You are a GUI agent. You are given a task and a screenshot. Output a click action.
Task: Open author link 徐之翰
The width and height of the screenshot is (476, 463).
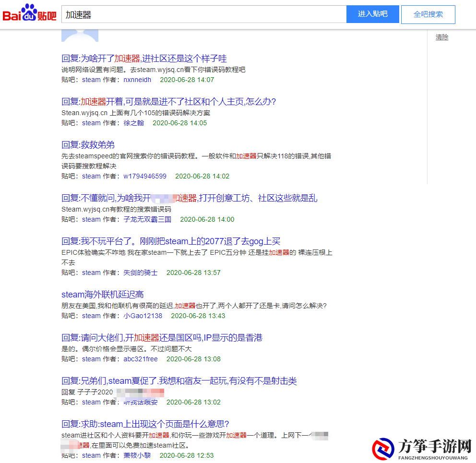(x=133, y=123)
